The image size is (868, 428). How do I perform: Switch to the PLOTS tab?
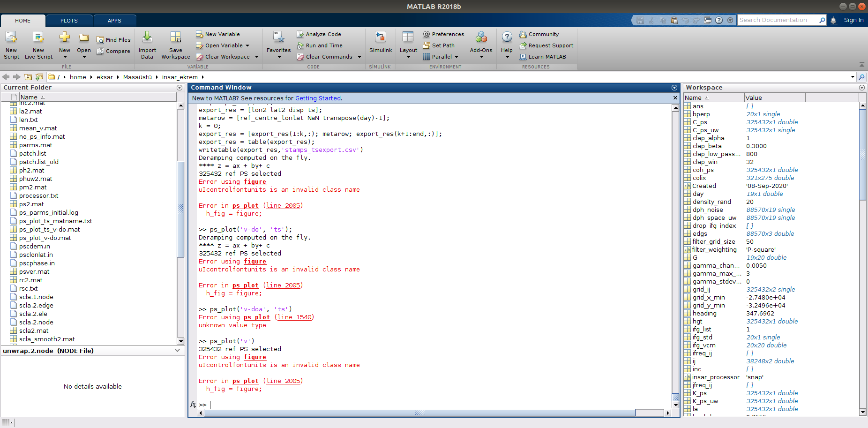tap(69, 21)
